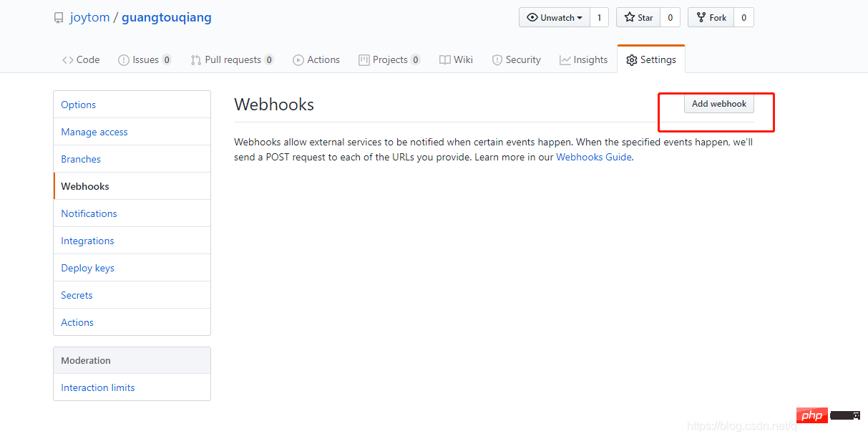Screen dimensions: 868x439
Task: Click the Pull requests count badge 0
Action: [269, 60]
